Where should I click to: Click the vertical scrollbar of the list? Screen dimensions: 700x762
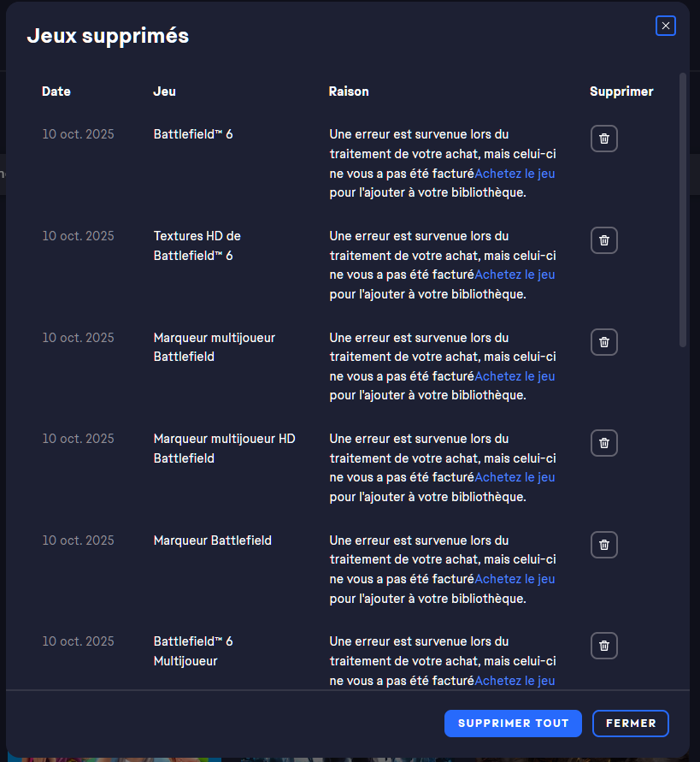click(683, 210)
